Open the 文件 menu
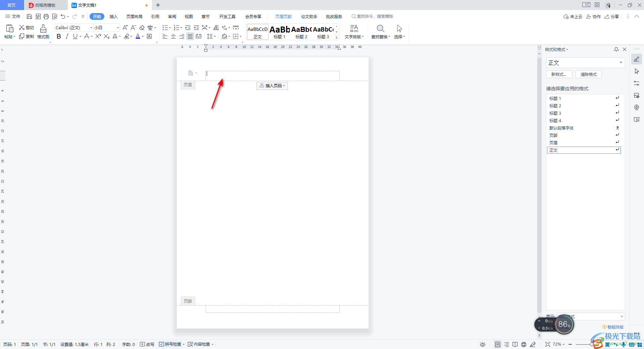 tap(13, 16)
